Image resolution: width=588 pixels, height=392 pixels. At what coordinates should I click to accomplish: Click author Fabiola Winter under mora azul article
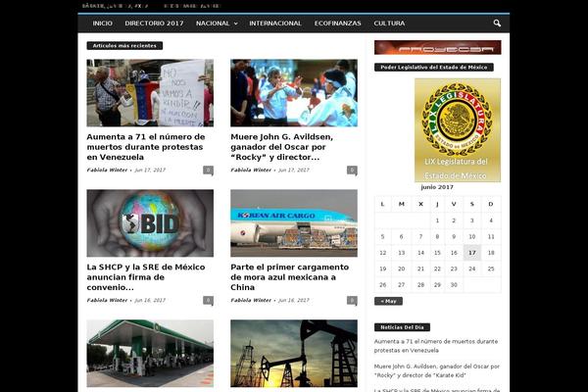click(x=251, y=300)
